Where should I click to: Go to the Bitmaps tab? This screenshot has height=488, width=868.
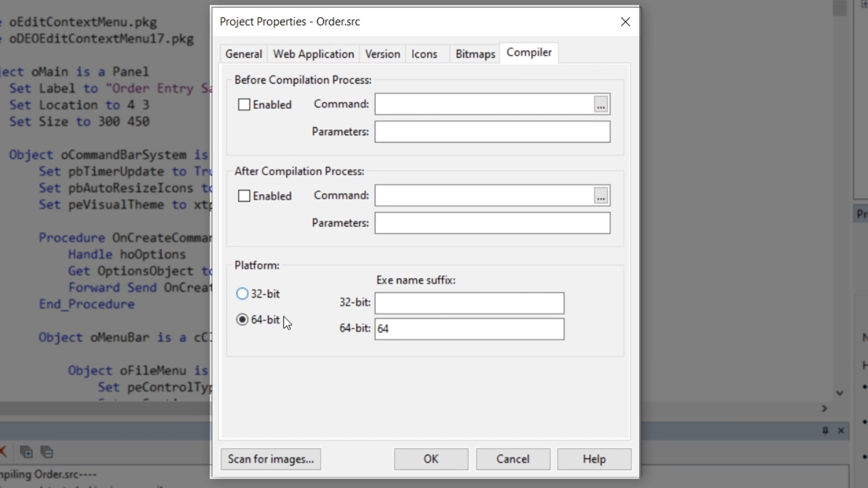pyautogui.click(x=475, y=54)
